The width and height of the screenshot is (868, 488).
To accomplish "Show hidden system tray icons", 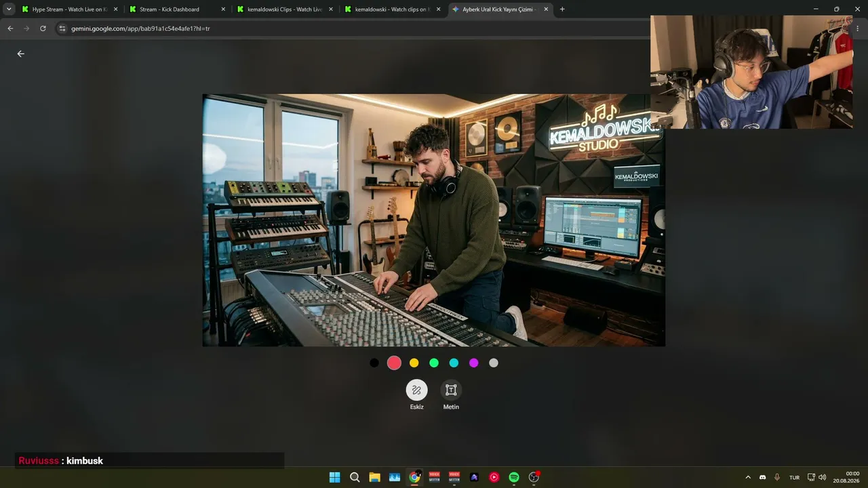I will point(748,477).
